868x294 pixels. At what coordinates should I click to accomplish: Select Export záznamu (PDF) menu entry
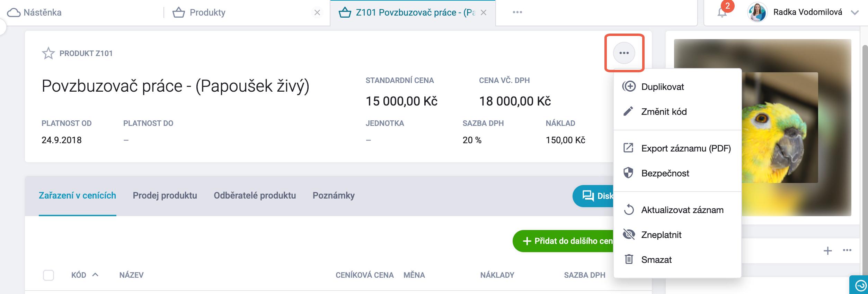tap(685, 148)
